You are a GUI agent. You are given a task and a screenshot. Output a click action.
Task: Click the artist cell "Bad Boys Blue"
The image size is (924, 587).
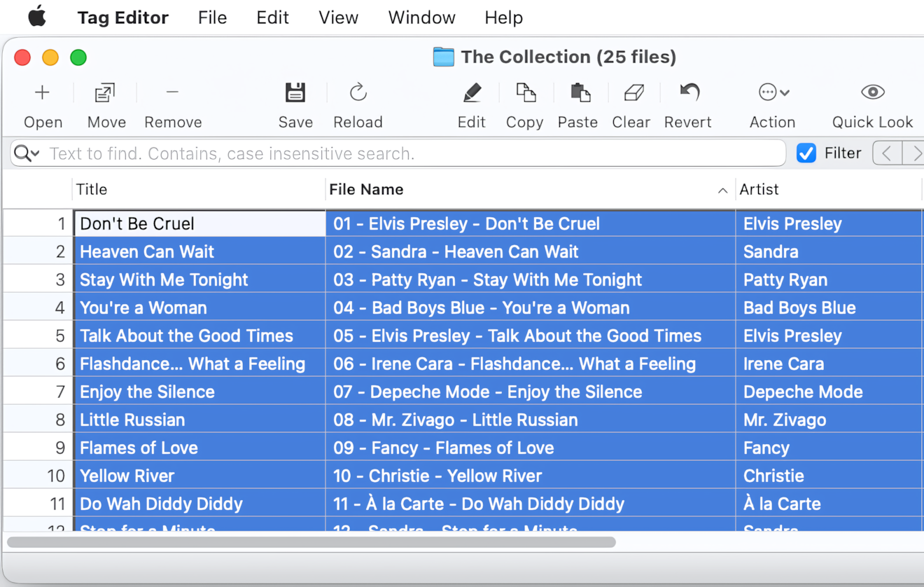click(829, 308)
